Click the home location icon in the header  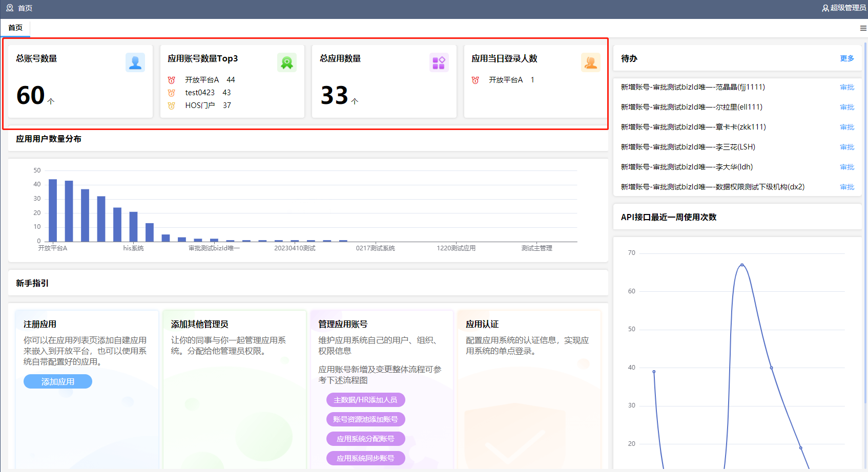click(10, 8)
